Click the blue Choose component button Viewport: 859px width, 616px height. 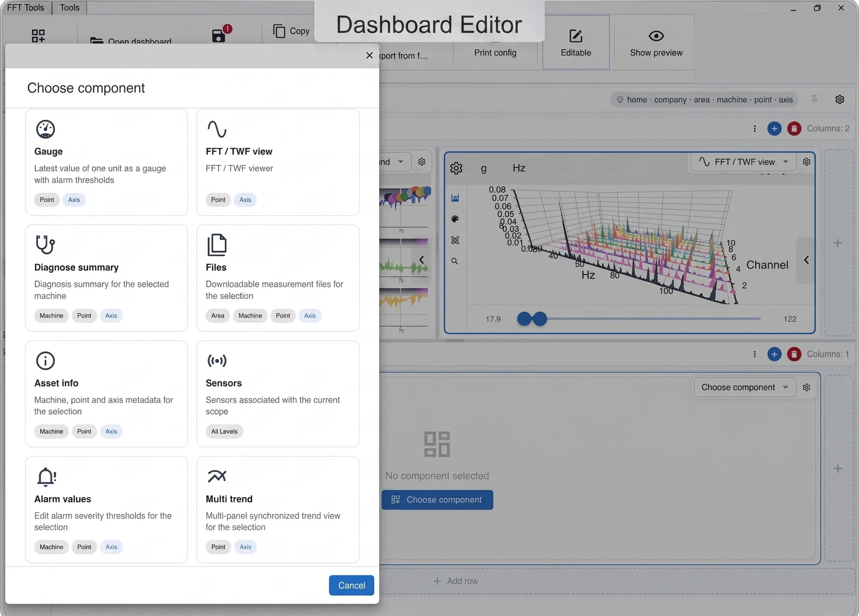coord(437,500)
